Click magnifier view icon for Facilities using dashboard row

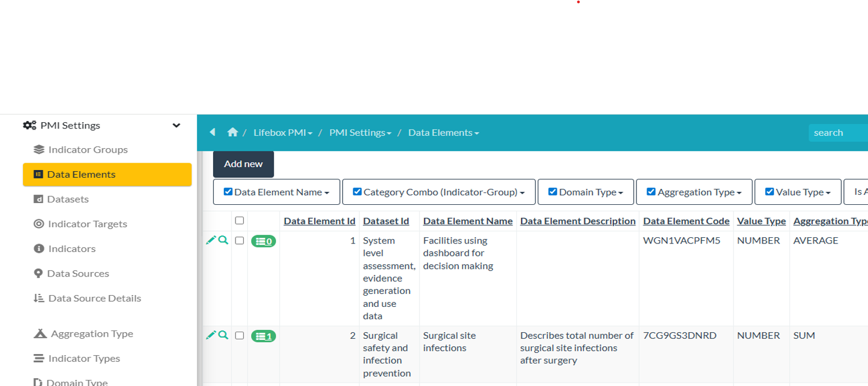coord(223,240)
